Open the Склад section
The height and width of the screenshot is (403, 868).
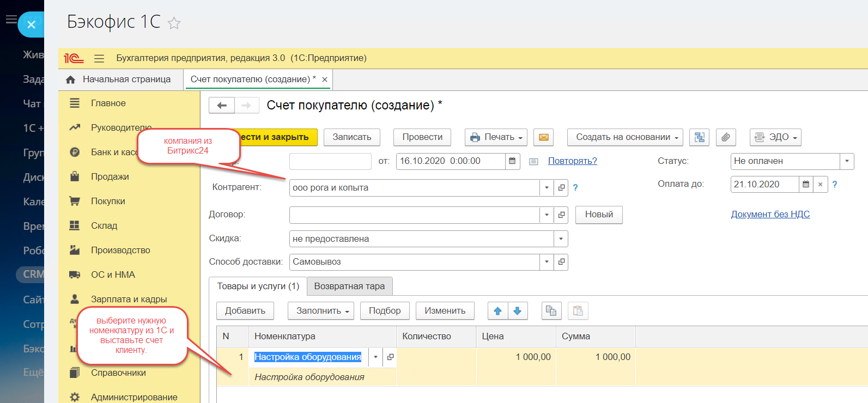point(104,226)
